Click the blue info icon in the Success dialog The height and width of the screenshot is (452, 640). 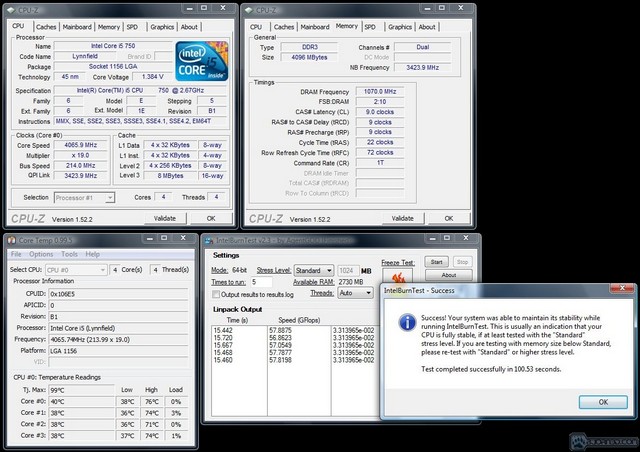tap(407, 322)
